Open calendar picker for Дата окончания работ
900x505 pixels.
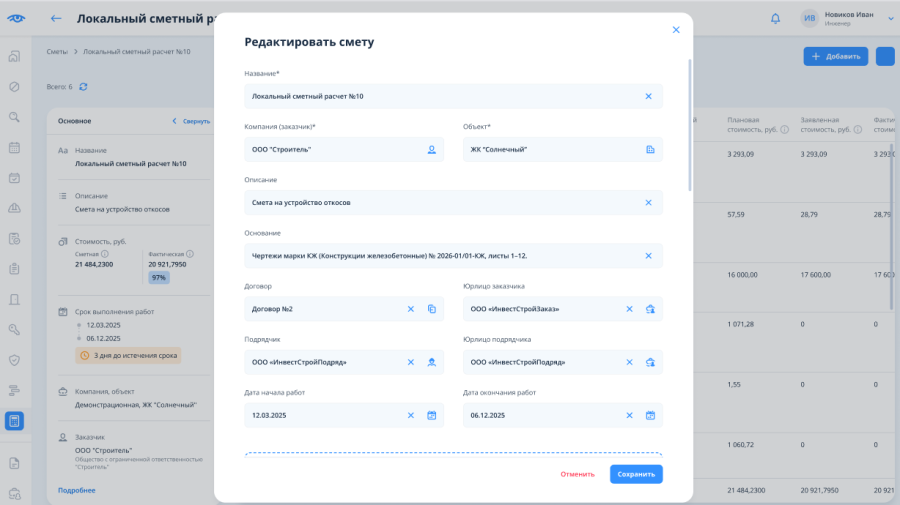point(650,415)
